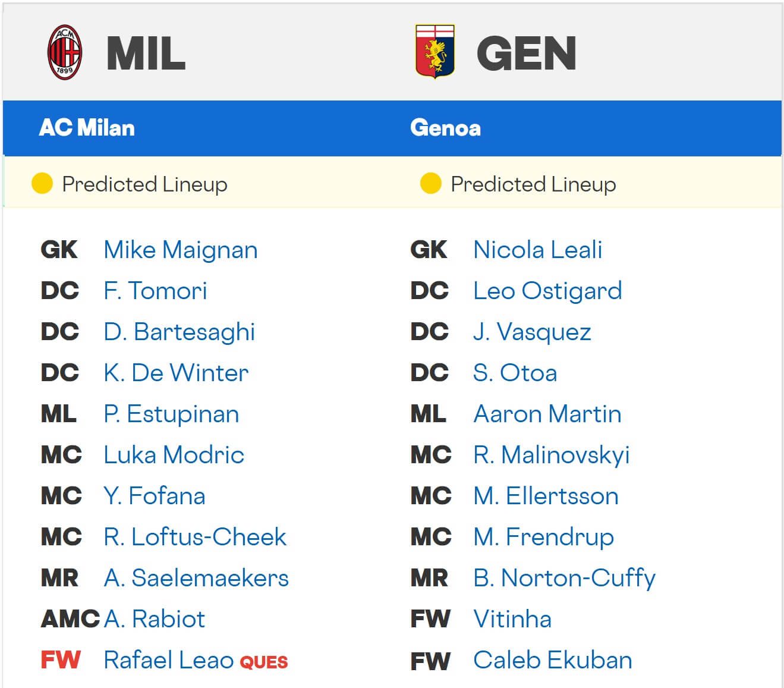Open Nicola Leali's player page
784x688 pixels.
coord(537,250)
